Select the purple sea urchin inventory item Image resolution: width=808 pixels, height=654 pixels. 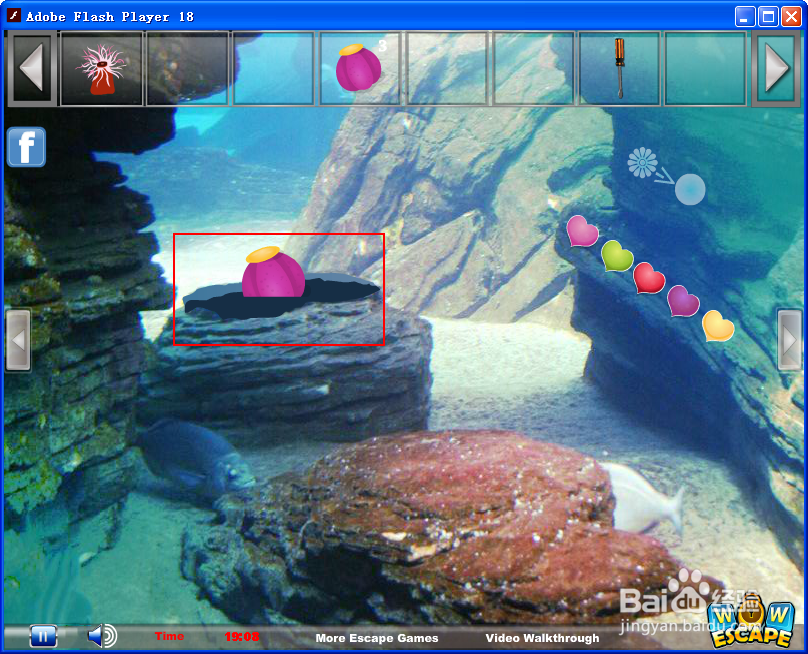360,69
